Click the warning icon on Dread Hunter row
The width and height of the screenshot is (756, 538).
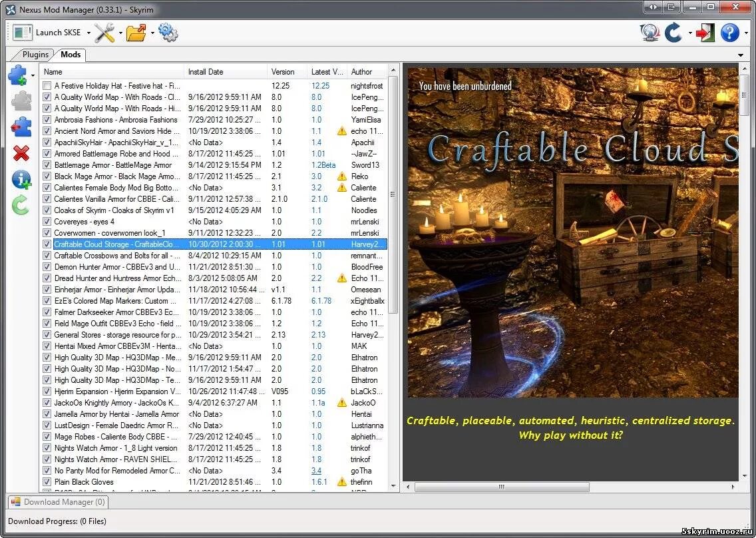[x=342, y=278]
